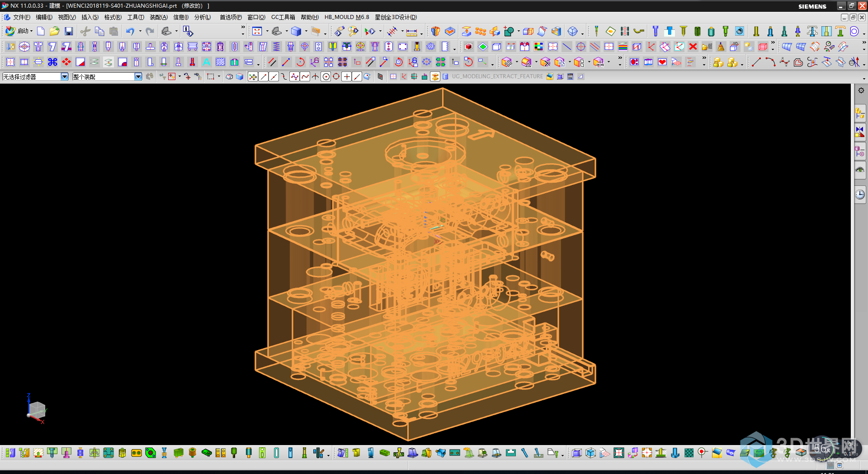Viewport: 868px width, 474px height.
Task: Click the Cut scissors icon
Action: tap(85, 31)
